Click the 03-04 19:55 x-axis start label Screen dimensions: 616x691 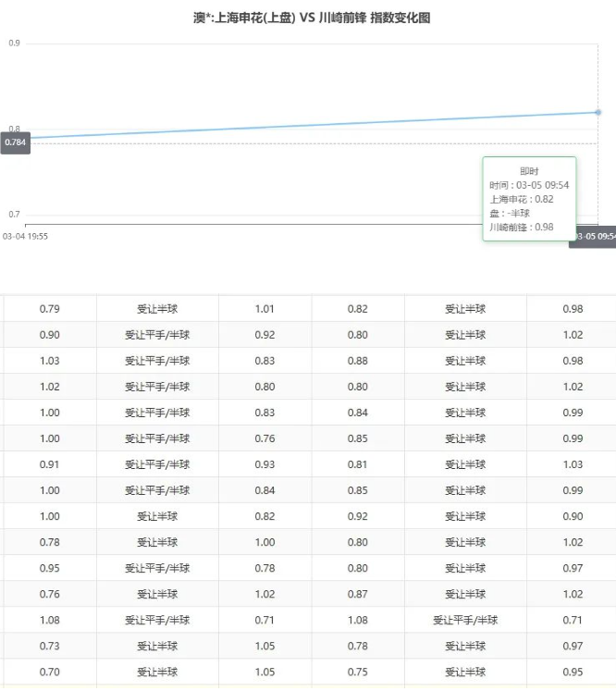point(25,237)
